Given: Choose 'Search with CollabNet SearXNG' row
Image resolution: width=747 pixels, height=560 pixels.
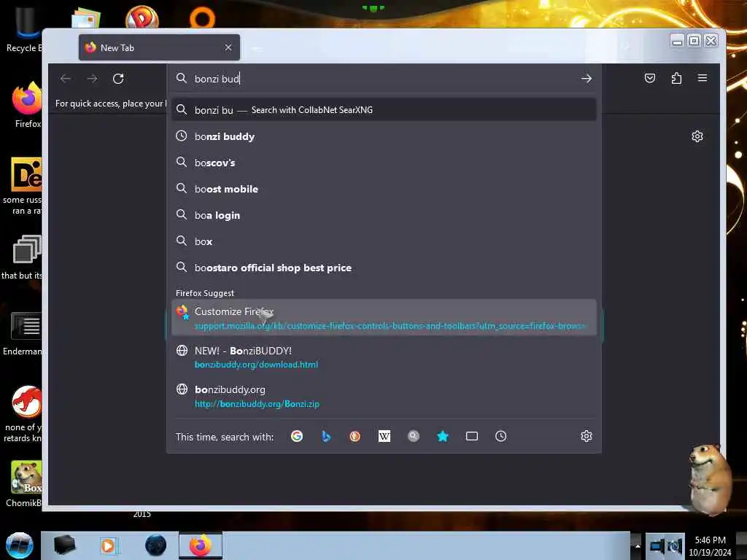Looking at the screenshot, I should click(384, 110).
